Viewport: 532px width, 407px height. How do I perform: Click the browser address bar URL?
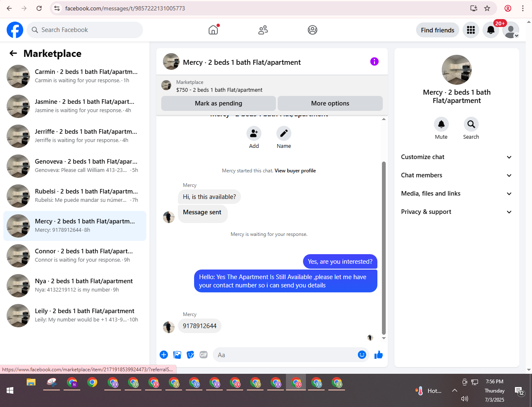pyautogui.click(x=125, y=8)
